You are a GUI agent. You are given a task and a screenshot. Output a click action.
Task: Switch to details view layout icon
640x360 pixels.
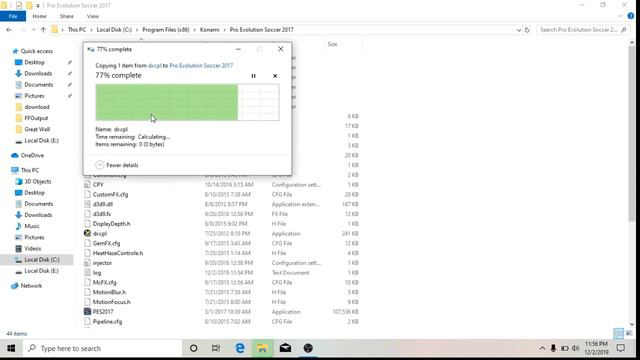click(x=619, y=333)
